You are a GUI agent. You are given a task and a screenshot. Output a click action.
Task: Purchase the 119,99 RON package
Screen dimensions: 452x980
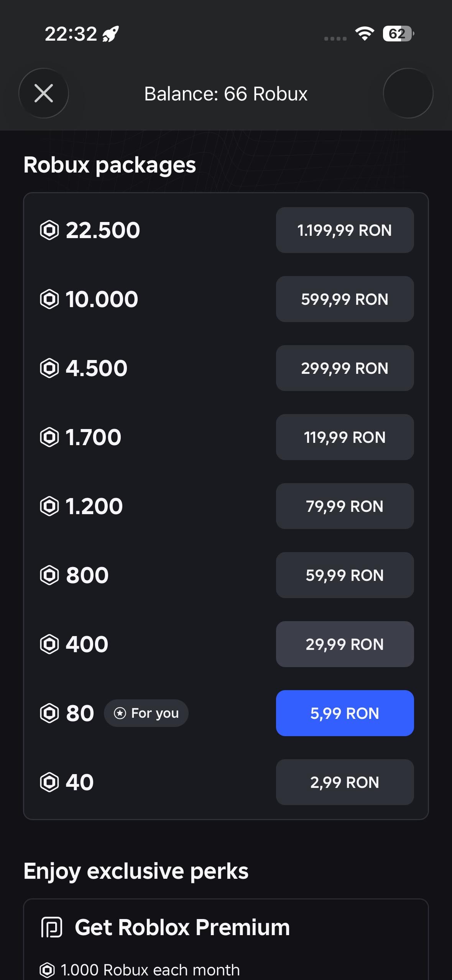[x=345, y=437]
